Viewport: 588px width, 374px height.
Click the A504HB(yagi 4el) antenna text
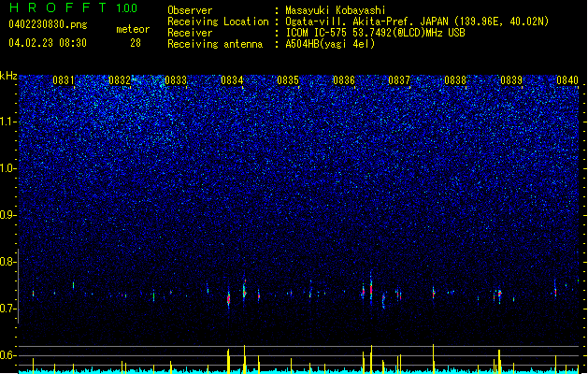330,44
